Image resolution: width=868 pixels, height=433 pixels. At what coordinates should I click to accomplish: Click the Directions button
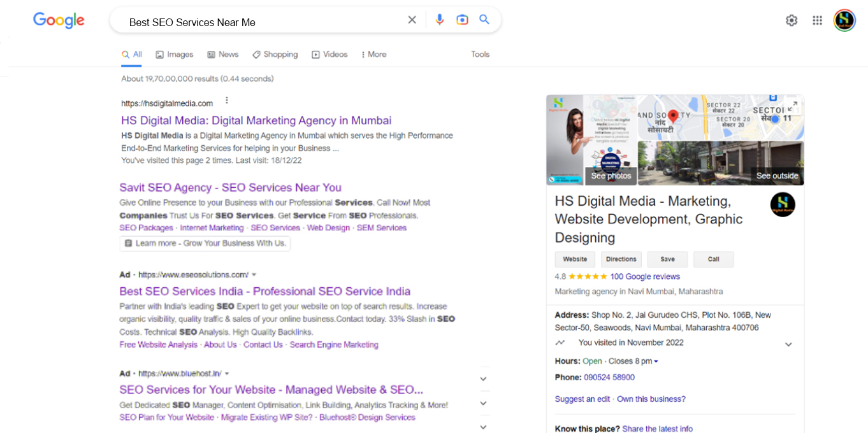coord(621,259)
